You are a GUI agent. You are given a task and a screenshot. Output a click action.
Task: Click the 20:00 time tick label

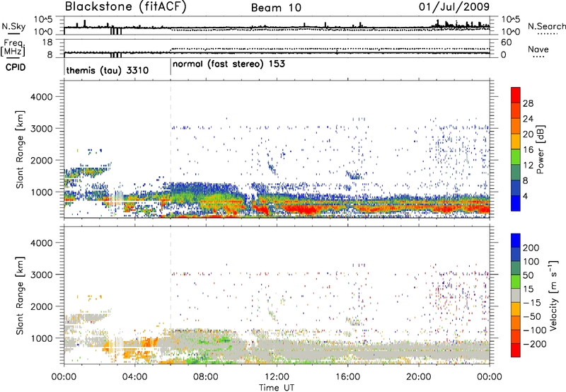tap(419, 377)
